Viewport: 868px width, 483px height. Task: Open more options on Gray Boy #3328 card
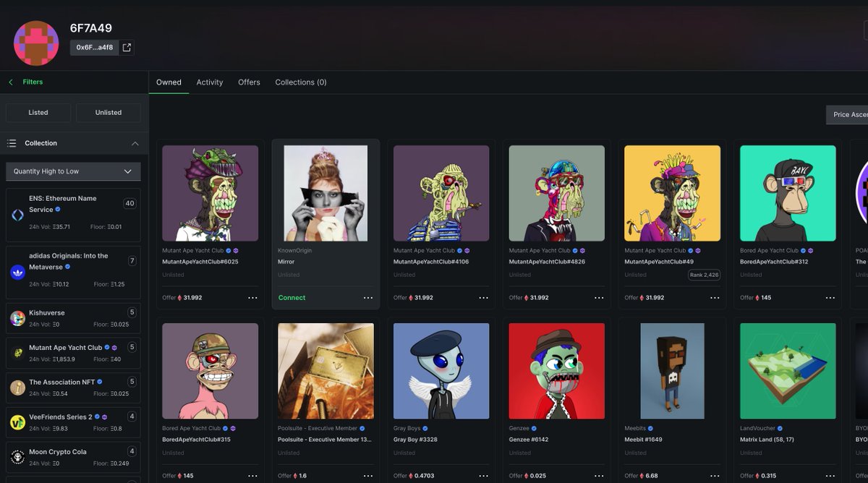pos(483,476)
